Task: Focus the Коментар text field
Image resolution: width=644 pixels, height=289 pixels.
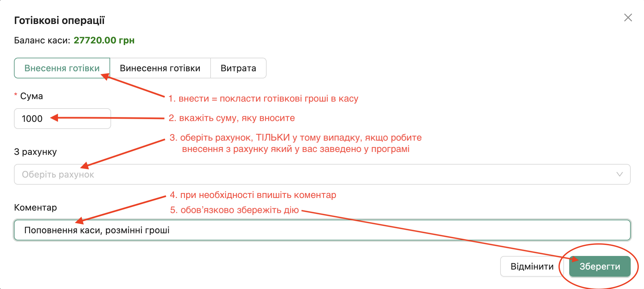Action: [322, 230]
